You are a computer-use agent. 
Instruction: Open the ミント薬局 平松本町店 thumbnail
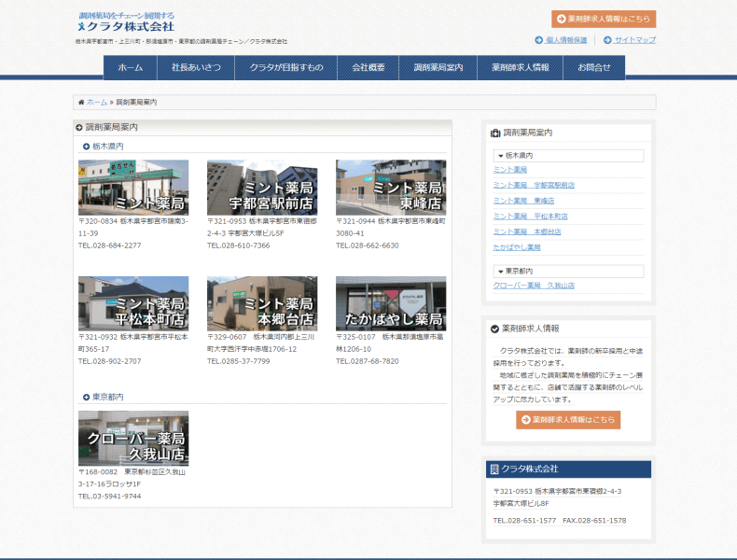click(133, 303)
